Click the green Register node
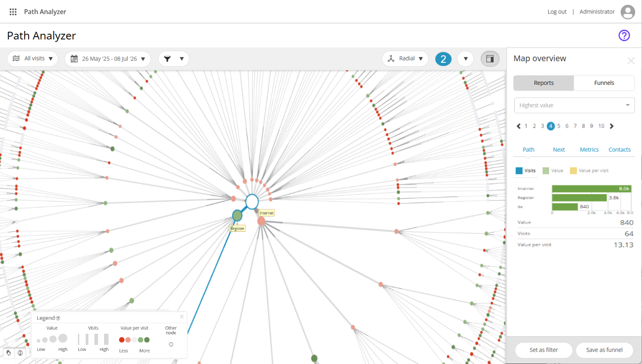This screenshot has height=364, width=642. (237, 215)
